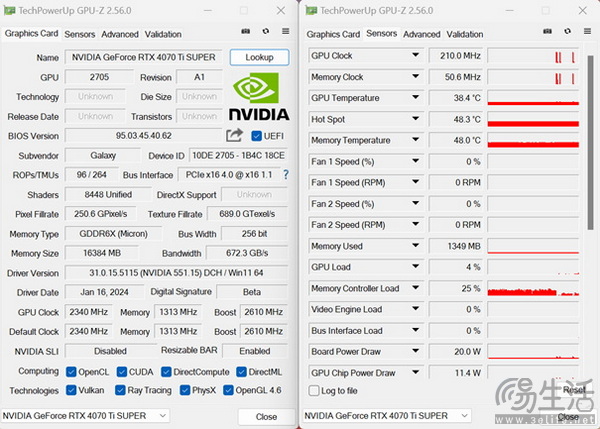Click the Sensors window vertical scrollbar
This screenshot has height=429, width=600.
click(x=590, y=142)
